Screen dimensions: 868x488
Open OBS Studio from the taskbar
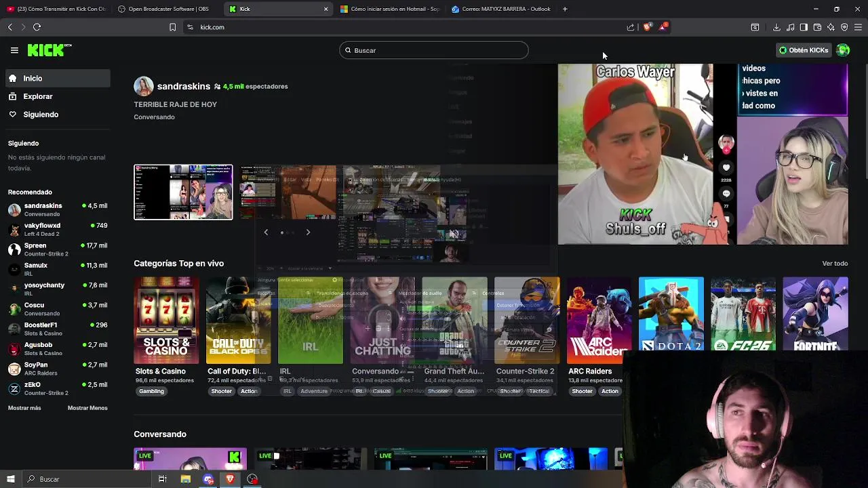point(252,479)
